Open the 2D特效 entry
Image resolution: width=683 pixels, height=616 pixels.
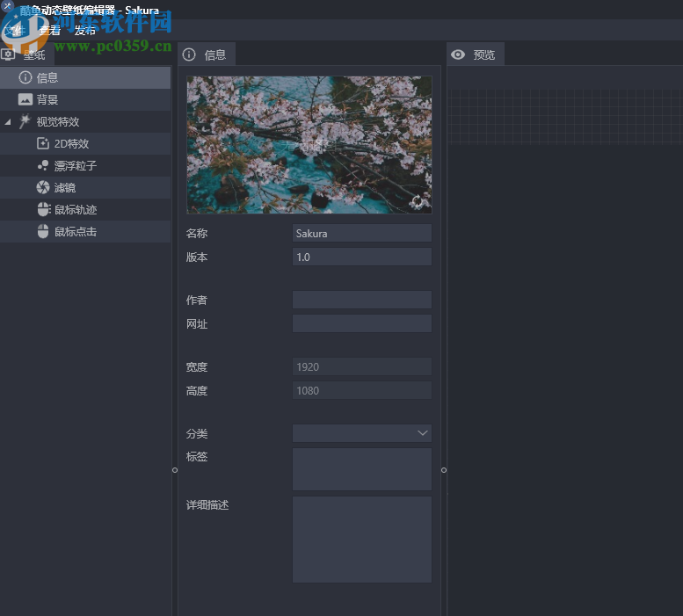point(85,143)
